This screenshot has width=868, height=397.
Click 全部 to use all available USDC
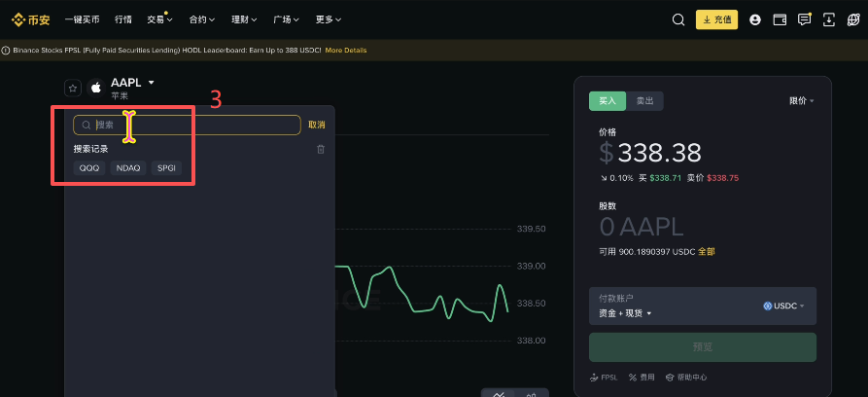(707, 252)
